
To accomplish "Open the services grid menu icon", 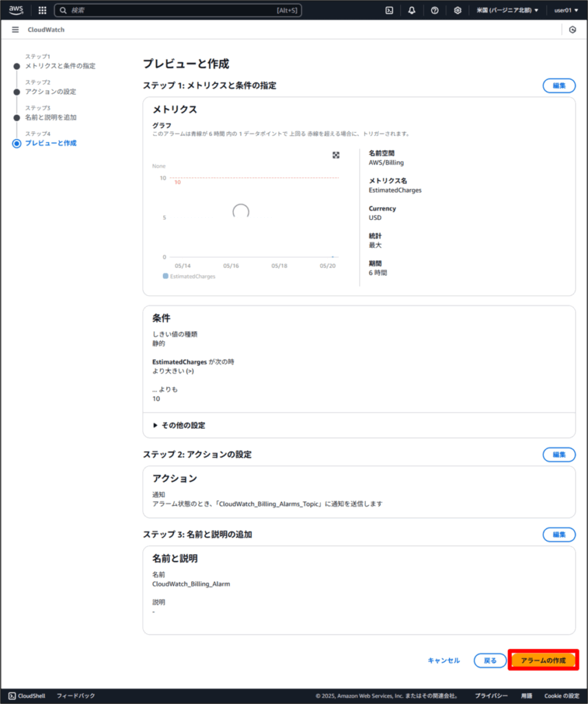I will [42, 10].
